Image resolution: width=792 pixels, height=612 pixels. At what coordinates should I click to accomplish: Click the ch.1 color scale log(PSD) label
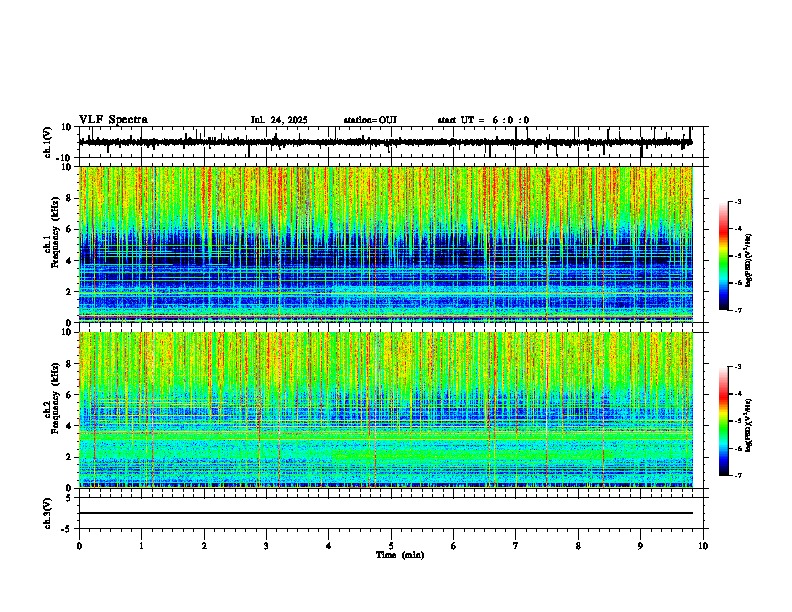click(749, 261)
